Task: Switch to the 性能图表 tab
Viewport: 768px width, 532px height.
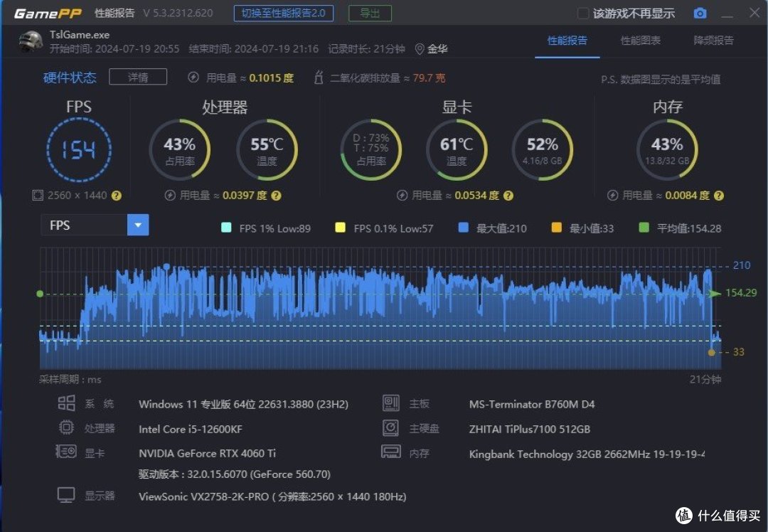Action: point(640,41)
